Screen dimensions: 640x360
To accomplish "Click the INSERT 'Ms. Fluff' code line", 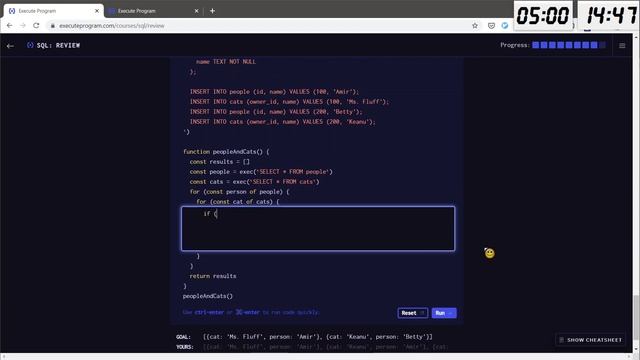I will coord(289,102).
